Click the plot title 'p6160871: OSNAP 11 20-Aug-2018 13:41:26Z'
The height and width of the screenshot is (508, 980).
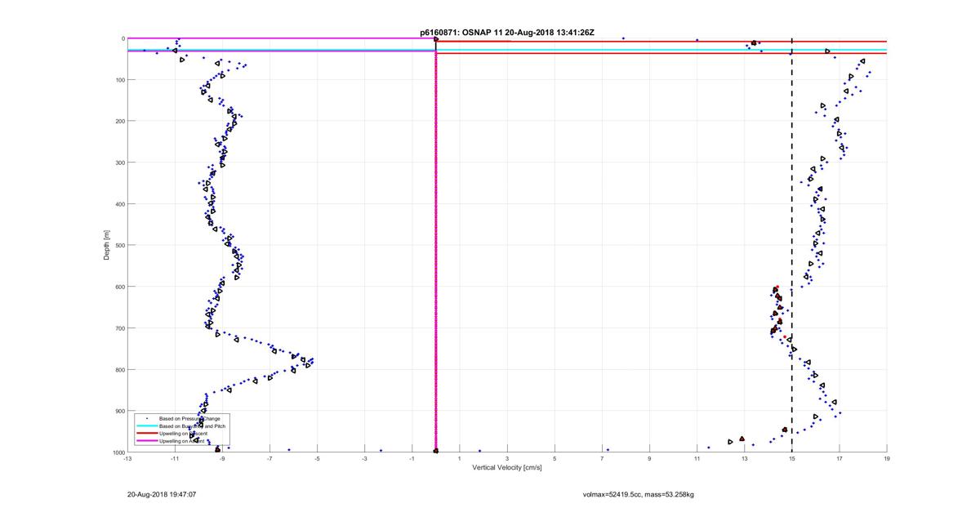pos(507,33)
